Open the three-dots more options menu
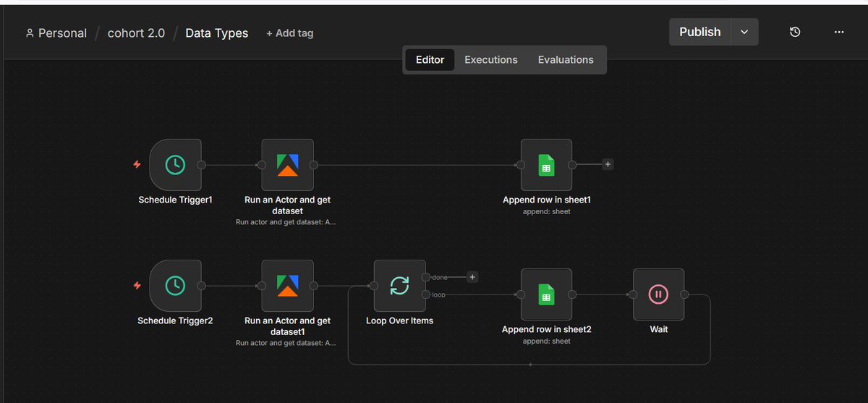 (839, 32)
